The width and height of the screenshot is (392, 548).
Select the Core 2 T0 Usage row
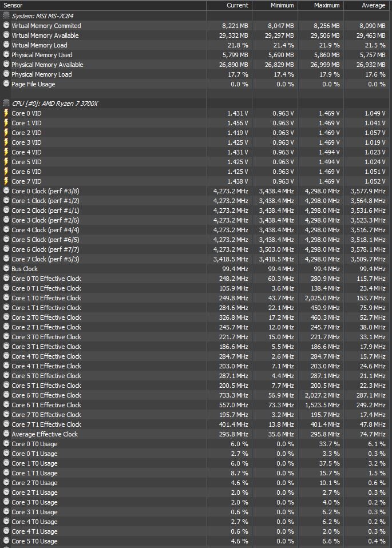tap(196, 483)
